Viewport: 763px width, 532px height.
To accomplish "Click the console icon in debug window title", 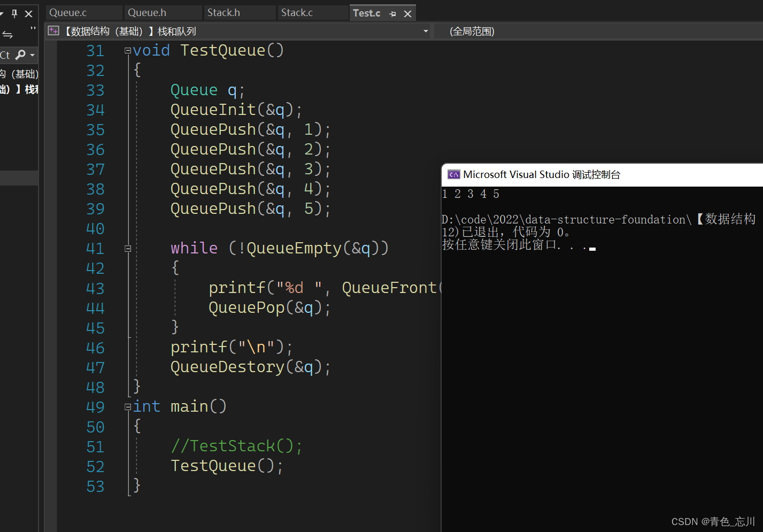I will [x=454, y=175].
